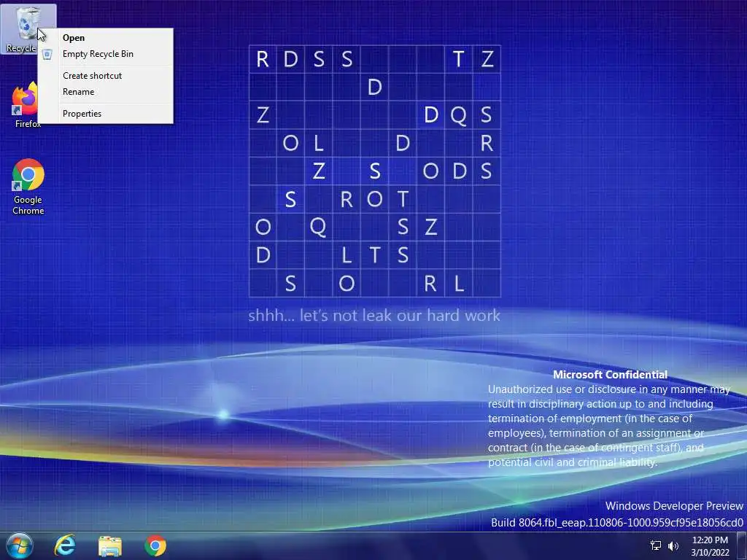This screenshot has height=560, width=747.
Task: Open the network tray icon
Action: pyautogui.click(x=656, y=545)
